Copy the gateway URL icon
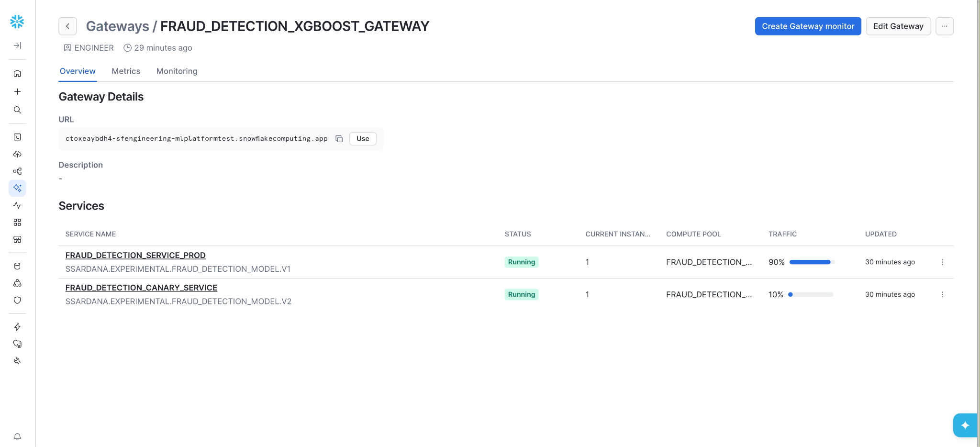Screen dimensions: 980x447 (339, 139)
